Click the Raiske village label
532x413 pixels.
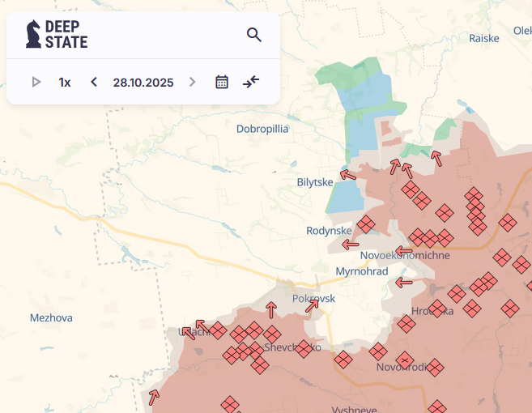(484, 38)
